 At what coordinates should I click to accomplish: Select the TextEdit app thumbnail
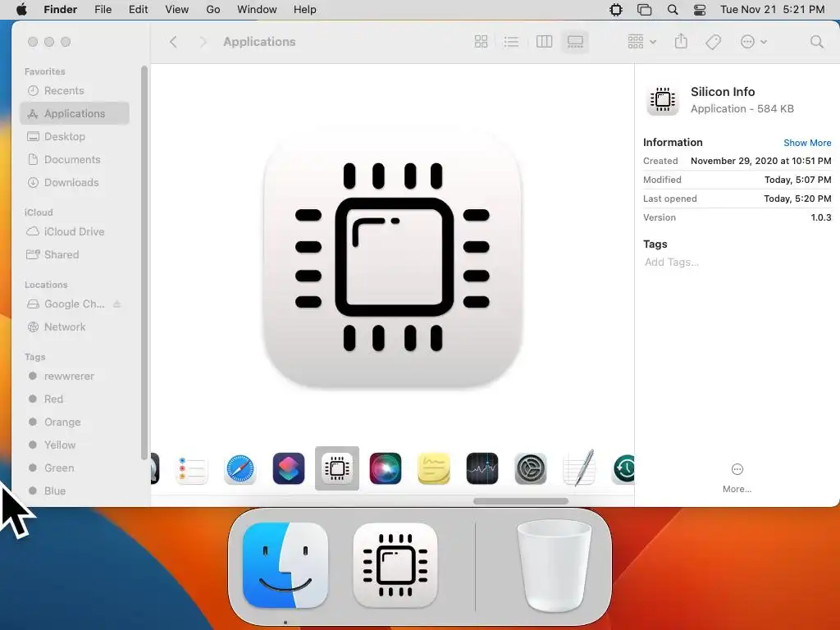coord(579,468)
